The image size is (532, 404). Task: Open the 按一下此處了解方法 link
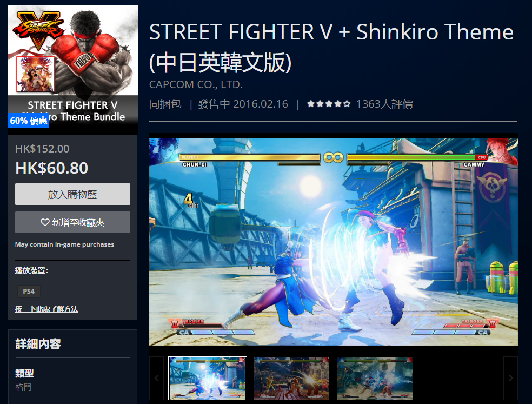coord(46,309)
